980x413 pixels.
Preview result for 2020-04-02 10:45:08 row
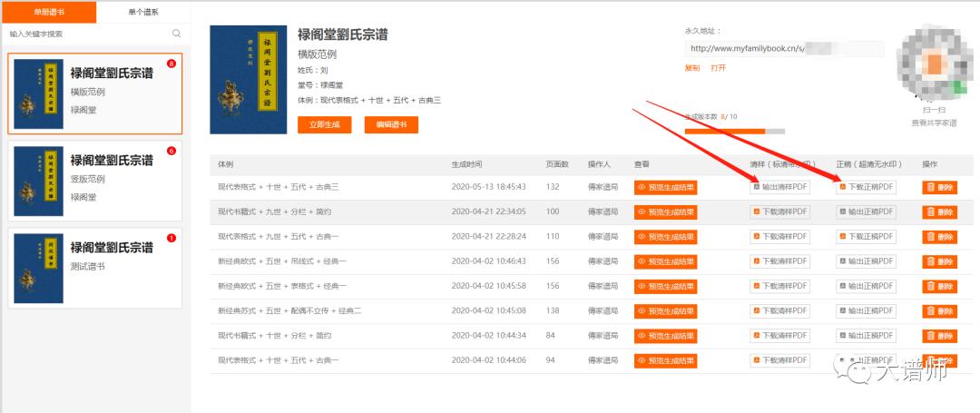[666, 311]
